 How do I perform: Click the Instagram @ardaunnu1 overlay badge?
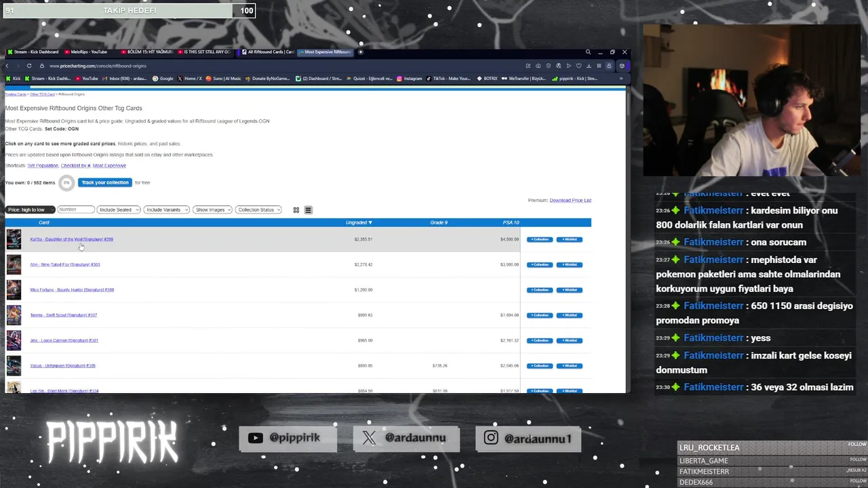click(528, 438)
